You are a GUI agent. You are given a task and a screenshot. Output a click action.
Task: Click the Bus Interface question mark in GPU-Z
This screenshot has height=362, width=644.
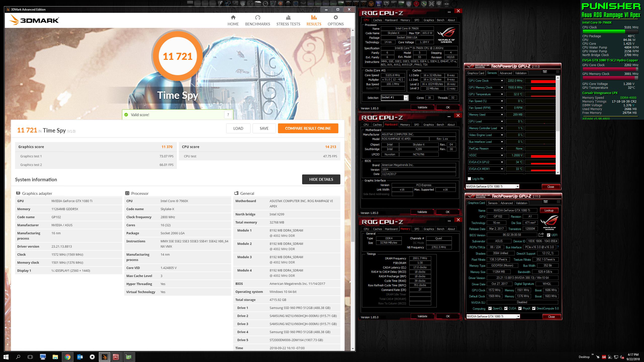pos(558,247)
